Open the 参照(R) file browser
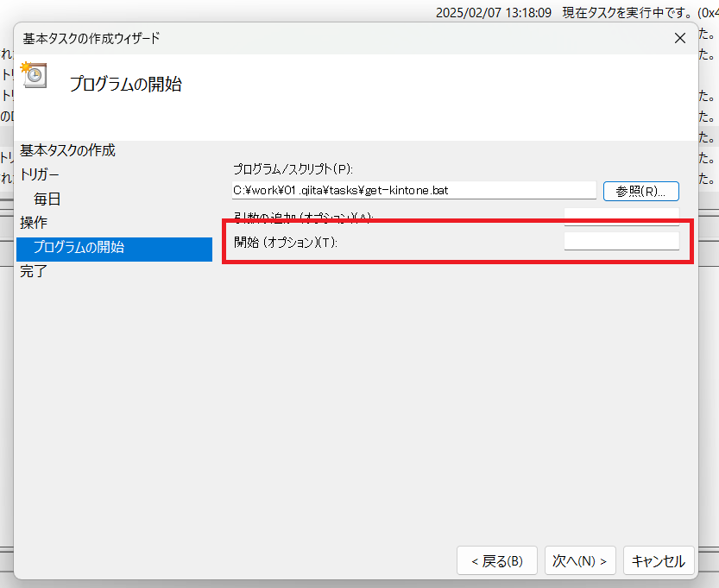The width and height of the screenshot is (719, 588). click(x=640, y=191)
